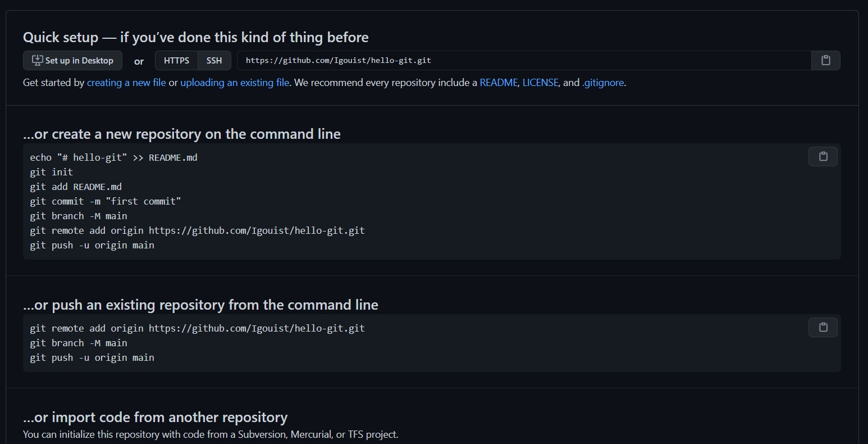Copy the push existing repository commands

click(x=823, y=328)
